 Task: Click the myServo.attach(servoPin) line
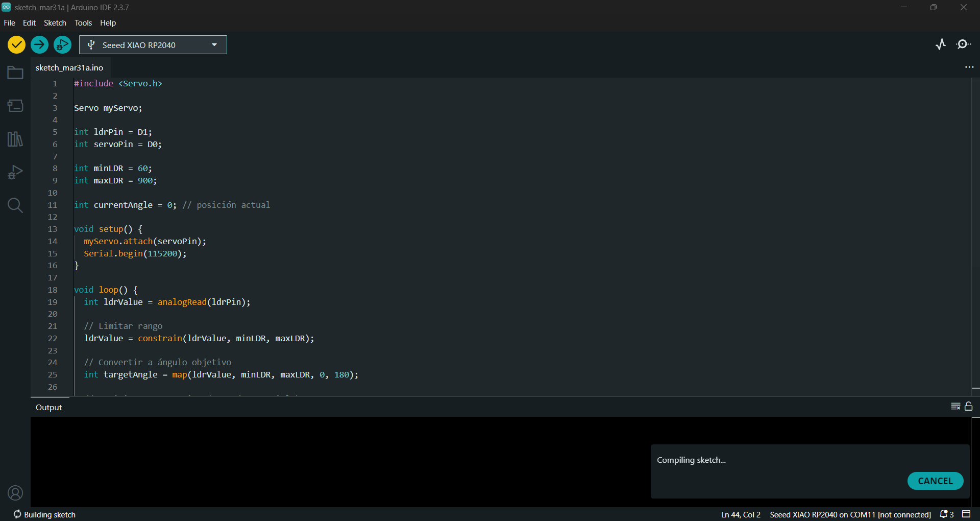(x=145, y=241)
